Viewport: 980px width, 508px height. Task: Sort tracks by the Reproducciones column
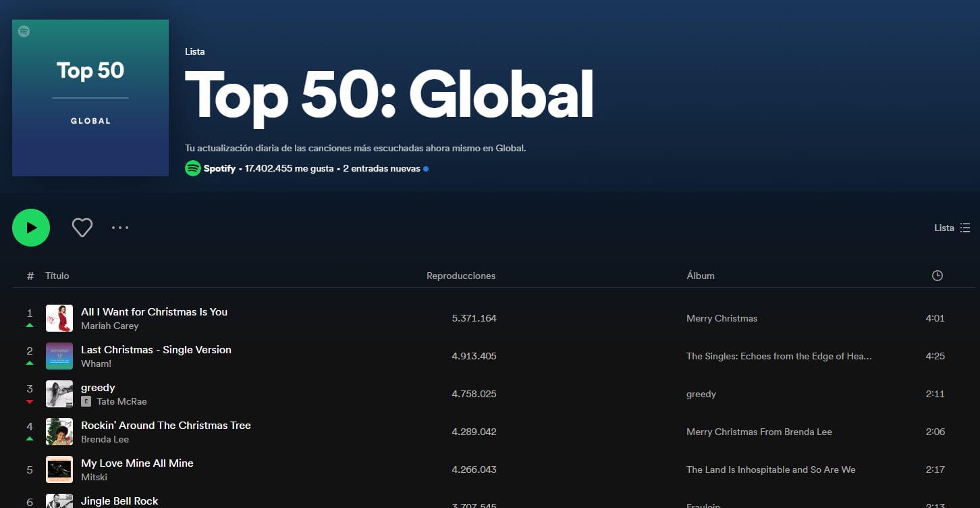point(460,276)
